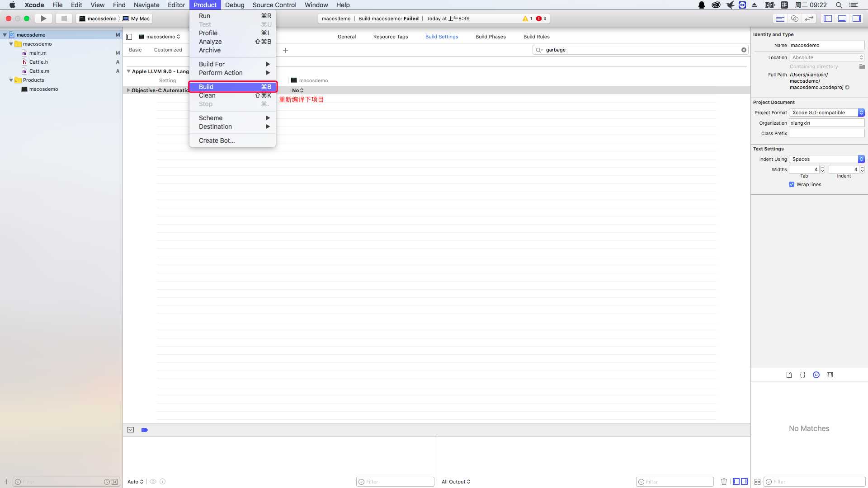Show recently modified files filter

point(107,482)
